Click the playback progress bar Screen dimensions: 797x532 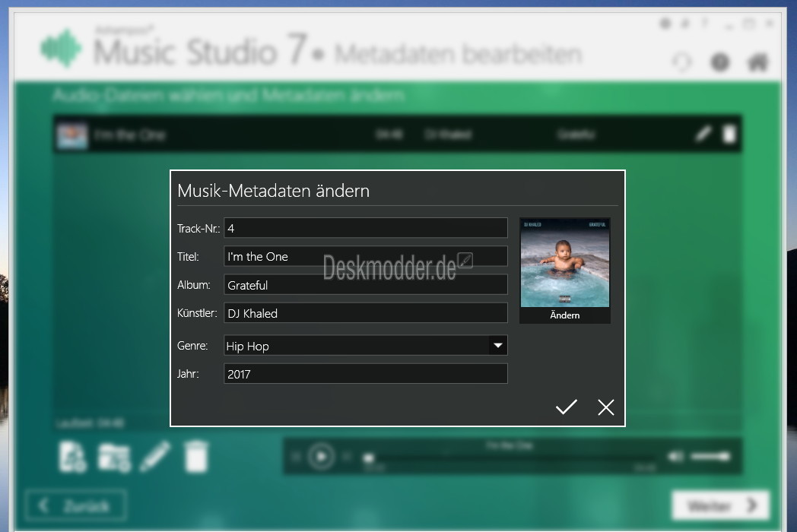508,459
